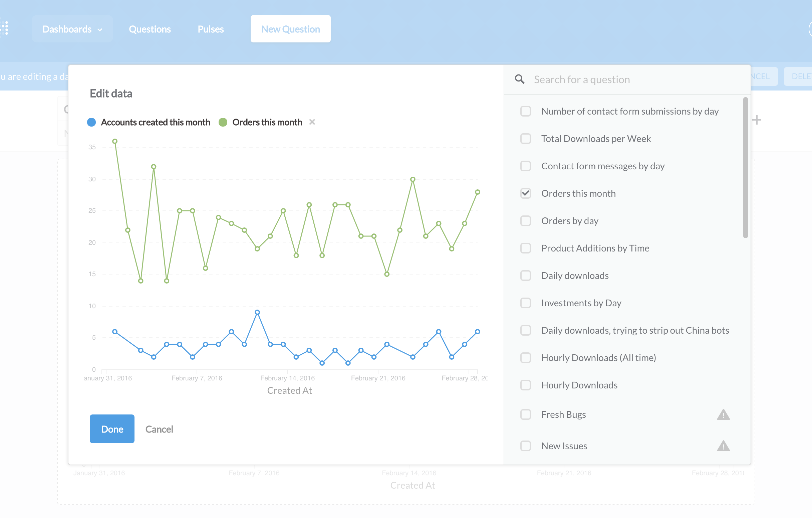The image size is (812, 518).
Task: Click the New Issues warning triangle icon
Action: point(723,446)
